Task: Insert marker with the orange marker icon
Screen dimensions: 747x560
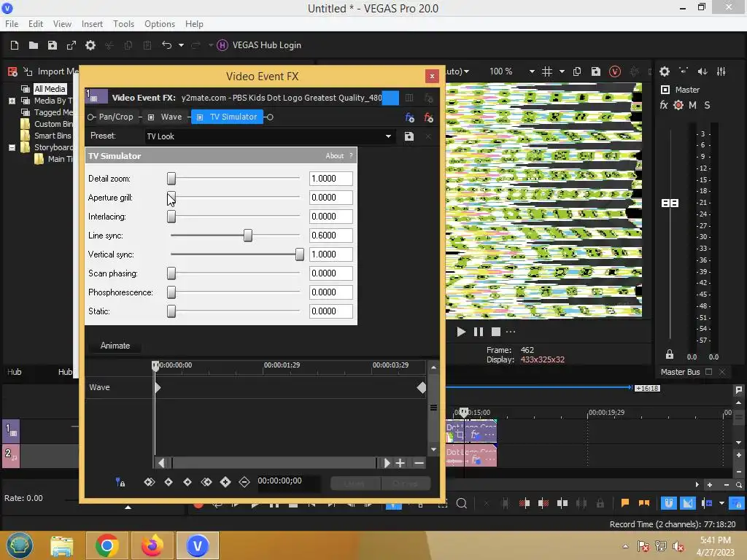Action: pyautogui.click(x=625, y=503)
